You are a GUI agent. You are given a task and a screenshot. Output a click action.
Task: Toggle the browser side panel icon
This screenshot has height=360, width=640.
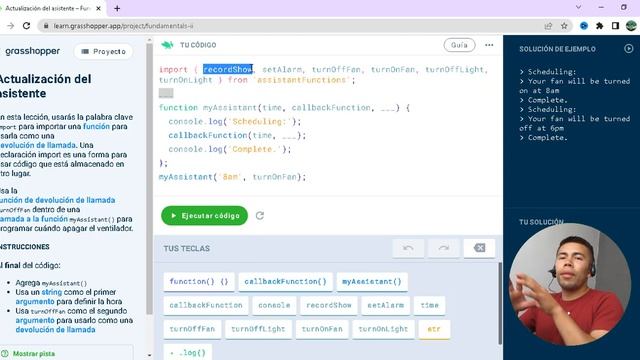click(x=615, y=26)
